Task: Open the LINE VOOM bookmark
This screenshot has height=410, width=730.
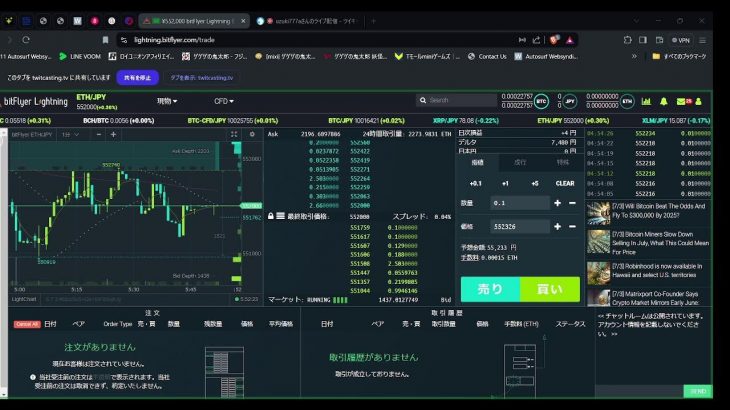Action: [80, 56]
